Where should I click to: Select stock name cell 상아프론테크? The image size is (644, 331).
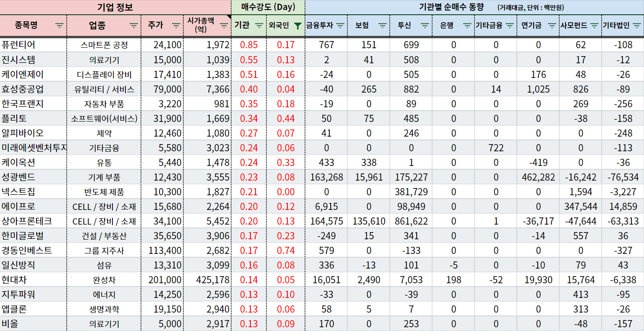[33, 221]
